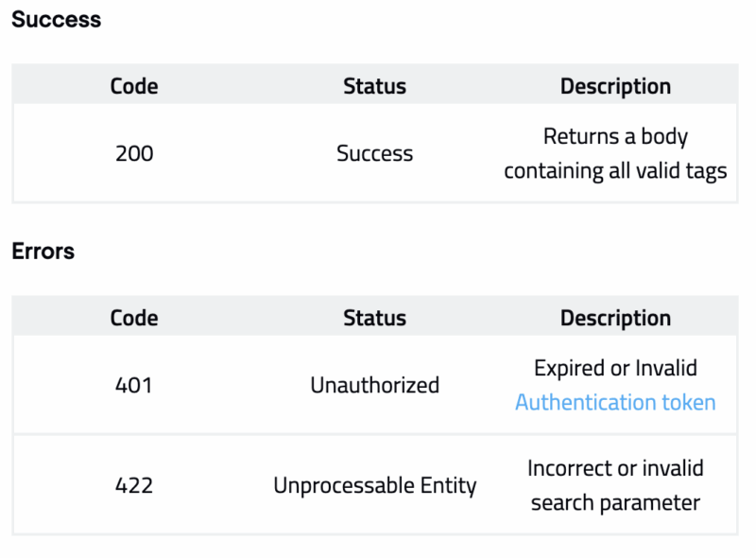The image size is (756, 558).
Task: Click the Errors section heading
Action: [x=43, y=252]
